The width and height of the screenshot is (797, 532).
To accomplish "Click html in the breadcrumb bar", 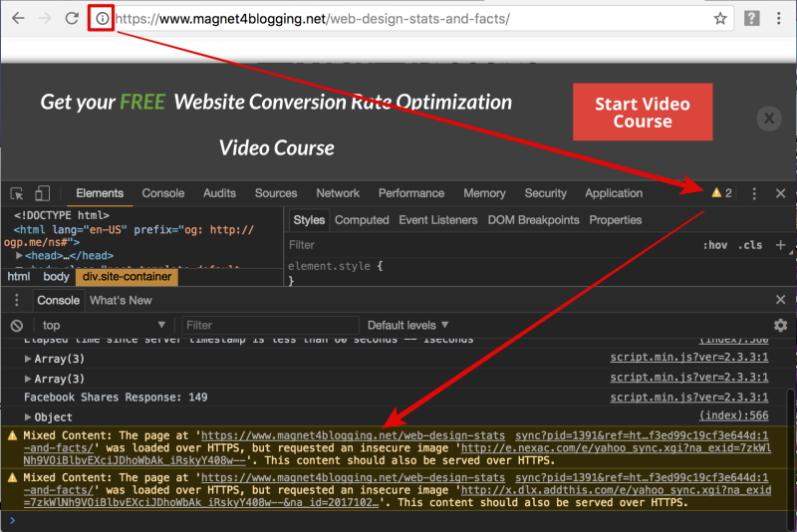I will pos(19,277).
